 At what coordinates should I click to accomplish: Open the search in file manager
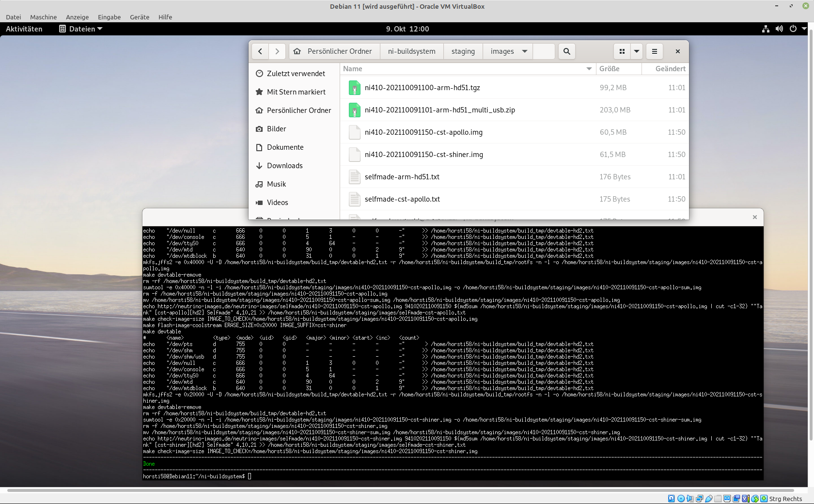point(566,51)
